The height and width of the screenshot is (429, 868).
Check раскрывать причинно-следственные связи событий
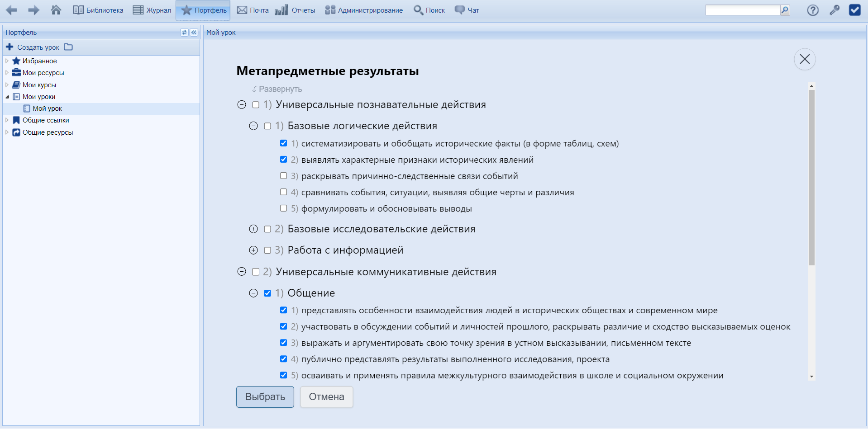pyautogui.click(x=283, y=176)
